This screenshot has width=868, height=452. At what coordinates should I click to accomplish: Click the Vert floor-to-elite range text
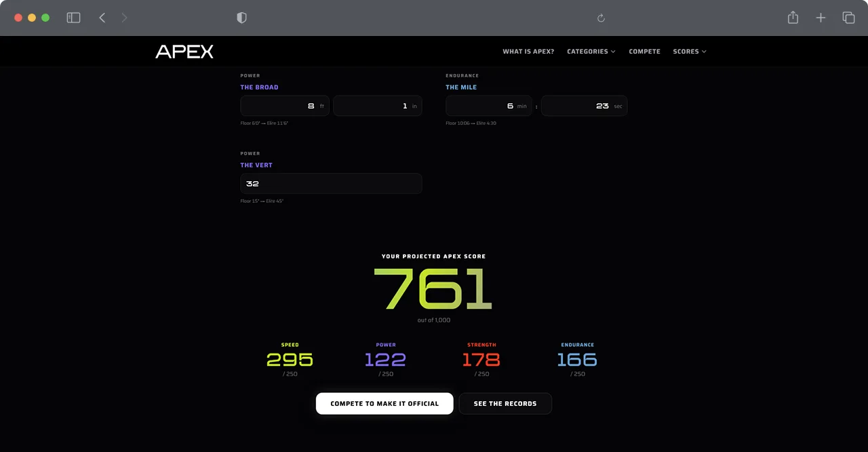point(262,202)
